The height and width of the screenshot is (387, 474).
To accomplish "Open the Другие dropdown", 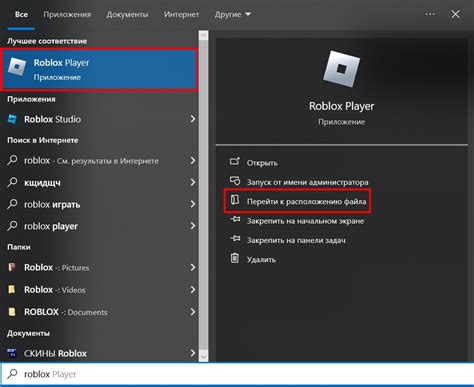I will (x=233, y=15).
